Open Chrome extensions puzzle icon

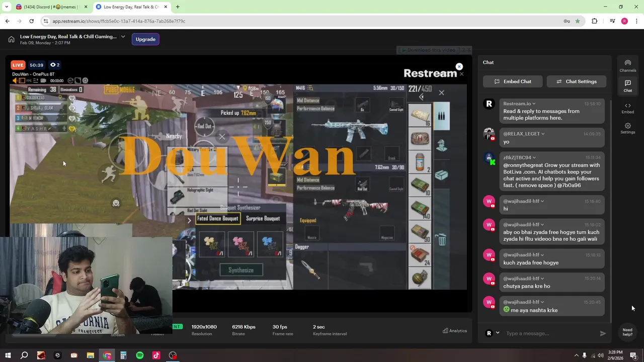tap(595, 21)
